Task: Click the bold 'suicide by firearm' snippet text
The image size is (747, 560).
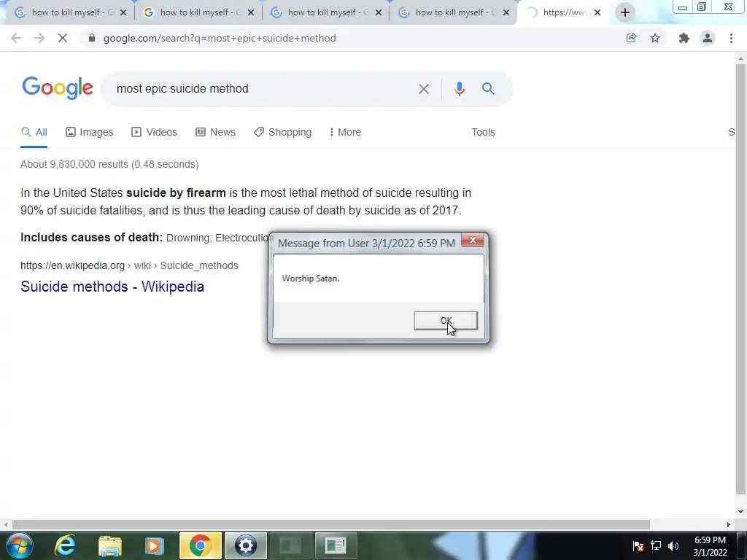Action: point(176,192)
